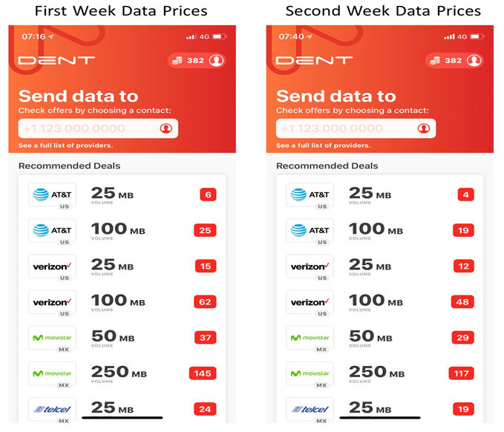This screenshot has height=432, width=504.
Task: Open the full list of providers link in Second Week screen
Action: 324,145
